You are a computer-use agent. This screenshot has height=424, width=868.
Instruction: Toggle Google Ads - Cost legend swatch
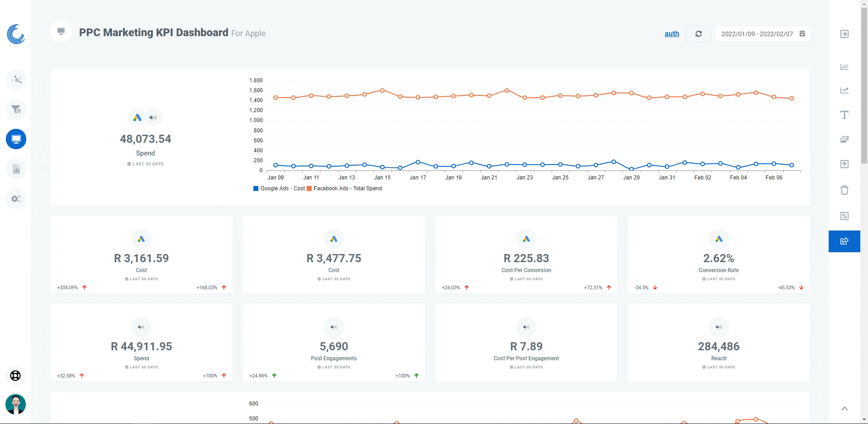tap(256, 188)
